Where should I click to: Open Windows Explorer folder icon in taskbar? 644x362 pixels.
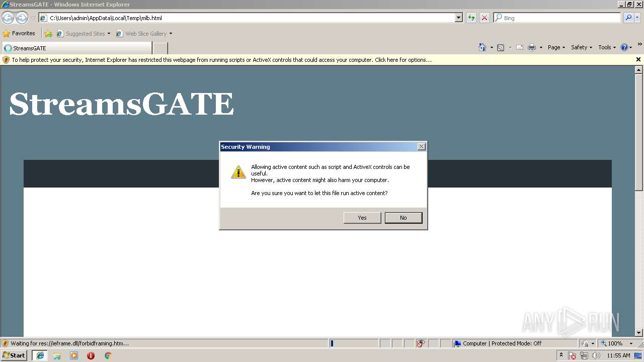click(57, 355)
